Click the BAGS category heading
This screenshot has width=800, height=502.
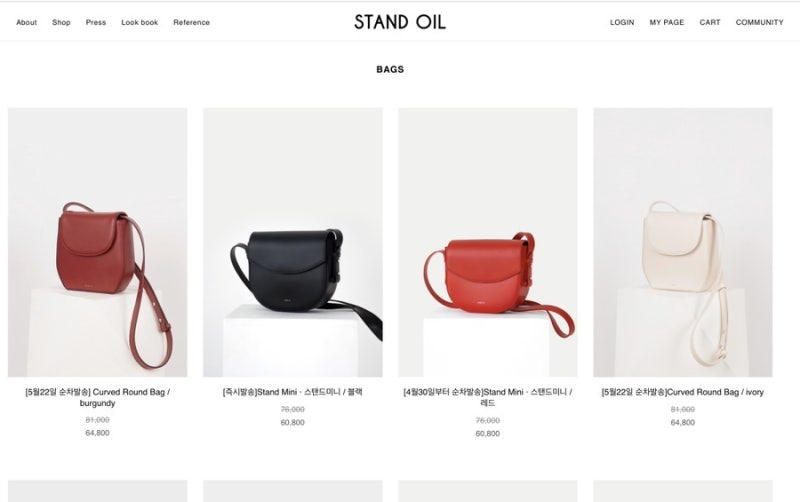390,69
